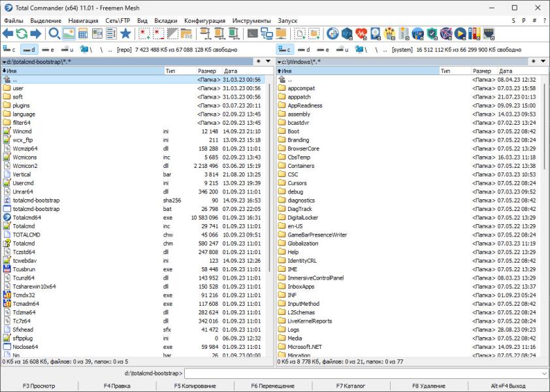The width and height of the screenshot is (550, 392).
Task: Click the invert selection gray triangle icon
Action: [172, 34]
